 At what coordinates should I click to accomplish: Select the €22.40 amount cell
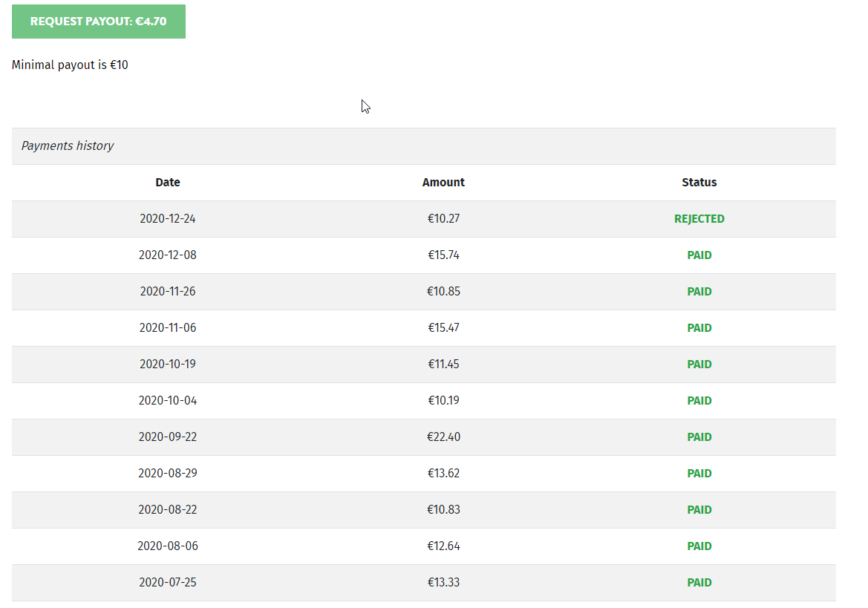(443, 437)
